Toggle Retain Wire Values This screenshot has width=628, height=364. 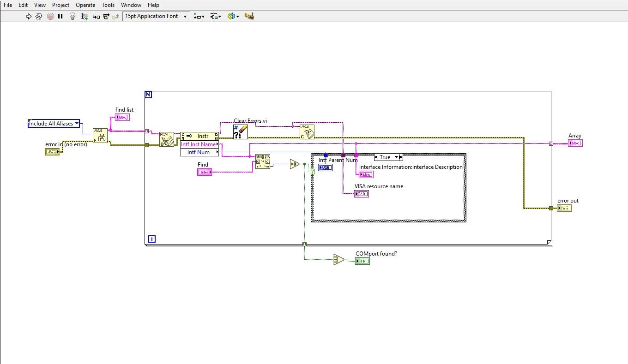coord(85,16)
